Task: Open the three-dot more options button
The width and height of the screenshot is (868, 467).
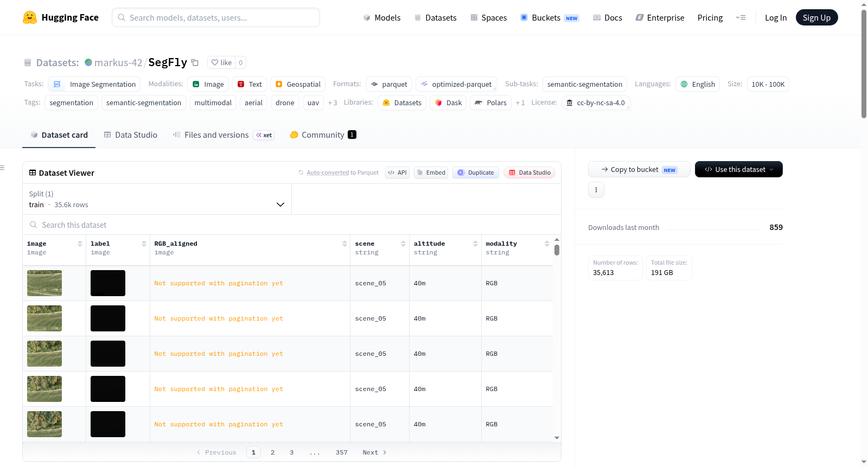Action: pyautogui.click(x=596, y=190)
